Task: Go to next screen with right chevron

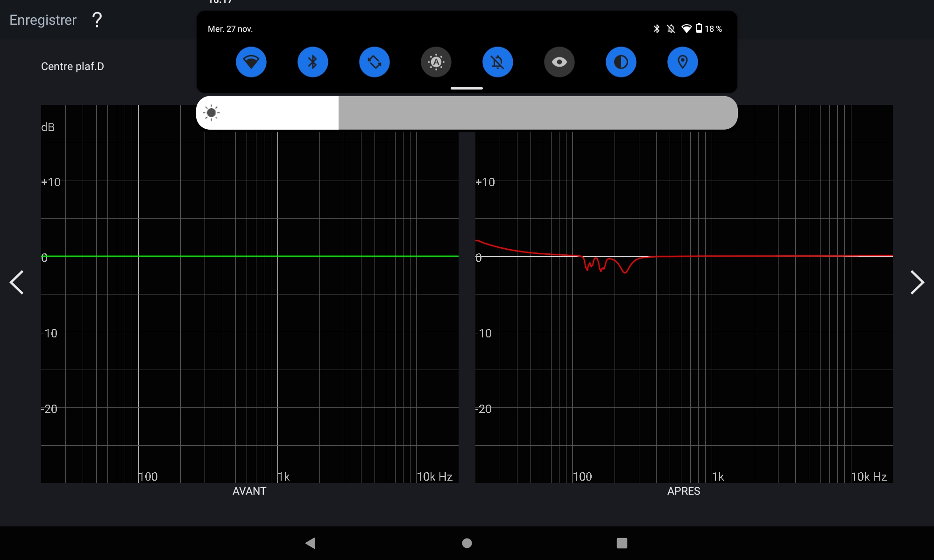Action: coord(917,282)
